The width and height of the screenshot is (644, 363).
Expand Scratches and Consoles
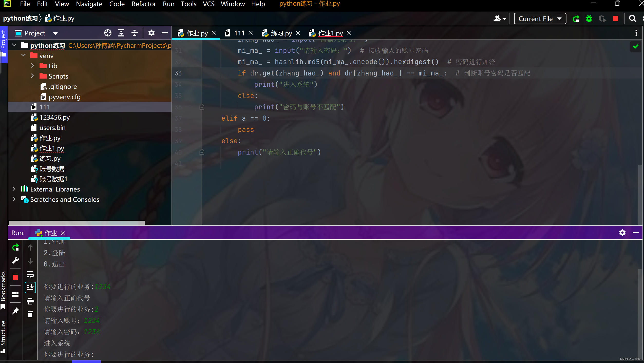[x=14, y=199]
